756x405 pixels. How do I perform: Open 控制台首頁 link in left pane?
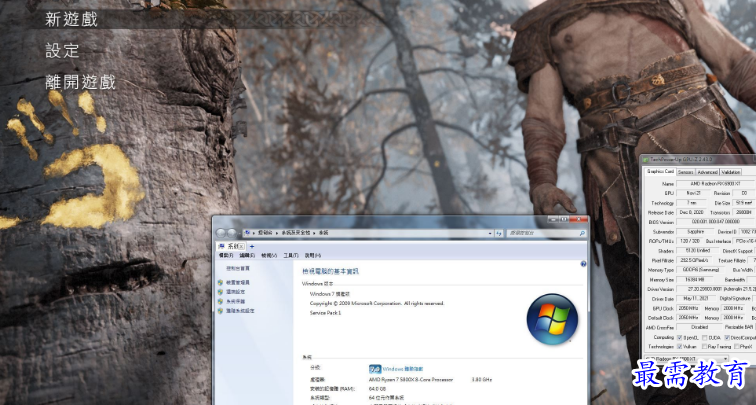pos(238,269)
